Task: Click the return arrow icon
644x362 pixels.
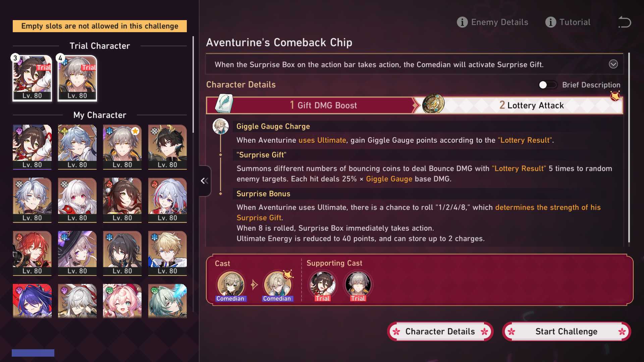Action: pos(625,22)
